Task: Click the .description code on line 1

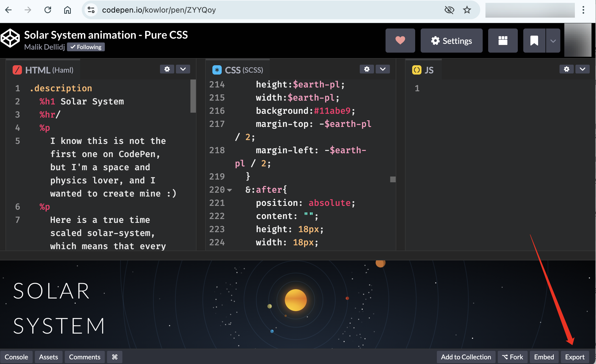Action: click(x=61, y=88)
